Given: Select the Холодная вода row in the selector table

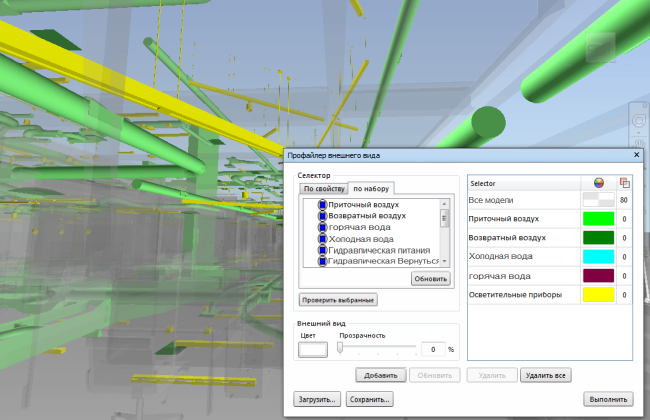Looking at the screenshot, I should tap(550, 257).
